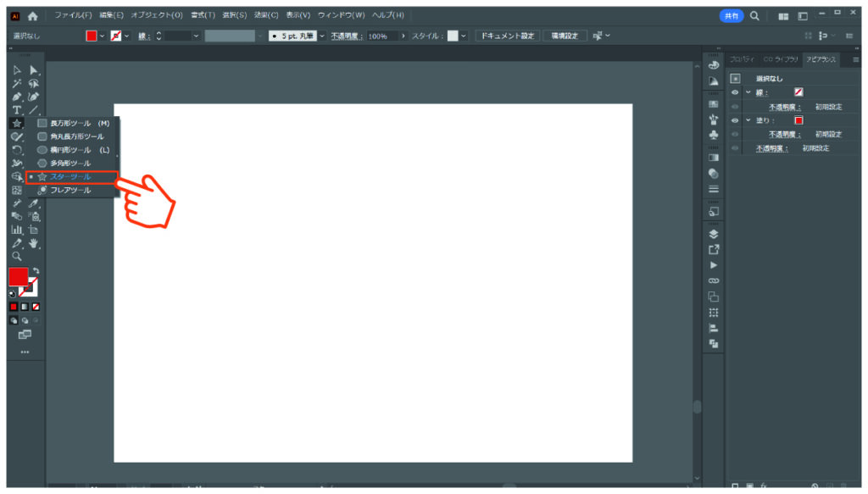Choose 楕円形ツール from flyout
The height and width of the screenshot is (494, 868).
(73, 150)
